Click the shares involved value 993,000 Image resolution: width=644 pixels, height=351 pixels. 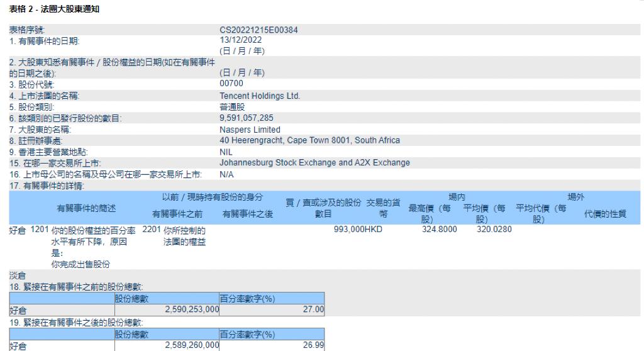click(349, 230)
